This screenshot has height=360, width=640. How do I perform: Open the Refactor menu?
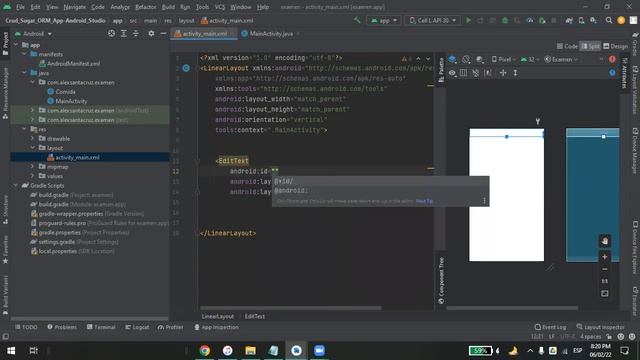(145, 7)
